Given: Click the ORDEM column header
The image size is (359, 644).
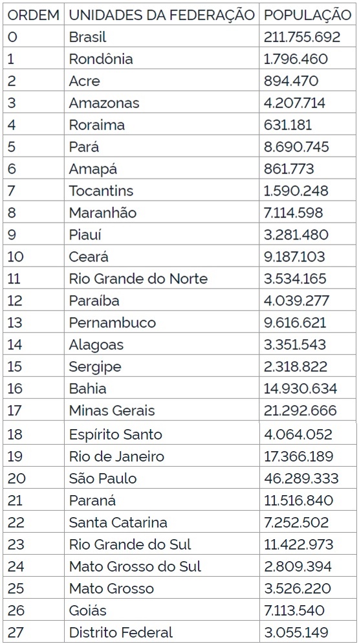Looking at the screenshot, I should [x=33, y=15].
